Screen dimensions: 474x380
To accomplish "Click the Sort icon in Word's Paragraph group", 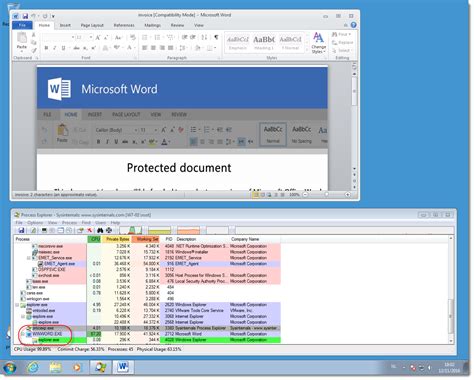I will pos(204,37).
